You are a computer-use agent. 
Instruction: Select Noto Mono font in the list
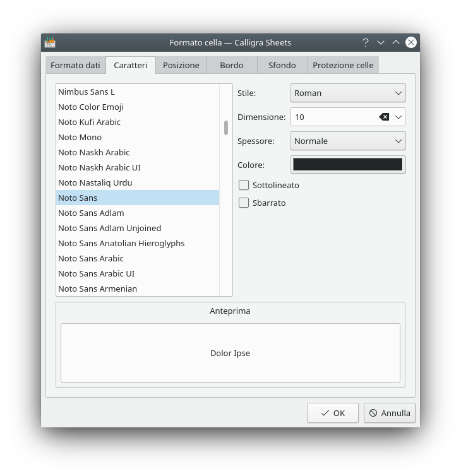(80, 137)
